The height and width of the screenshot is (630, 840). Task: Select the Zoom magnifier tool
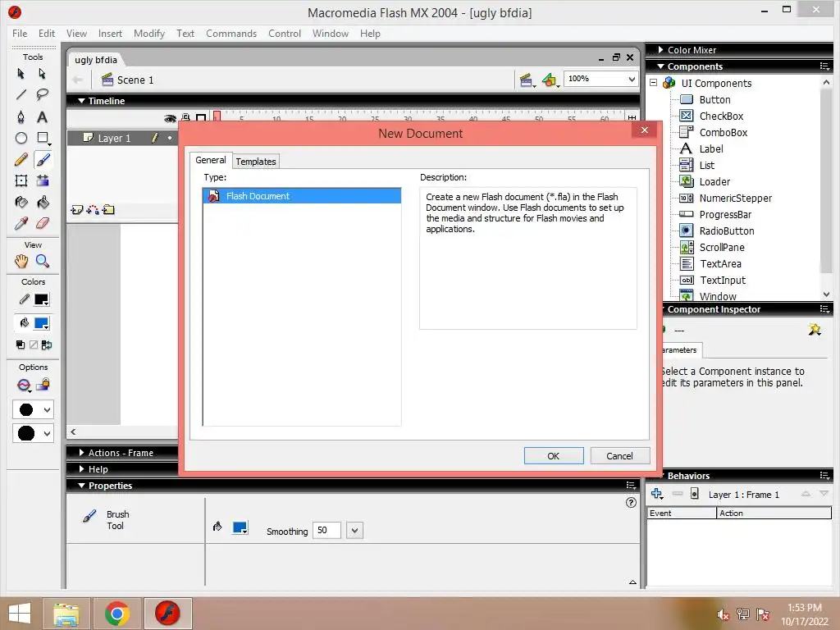point(43,262)
